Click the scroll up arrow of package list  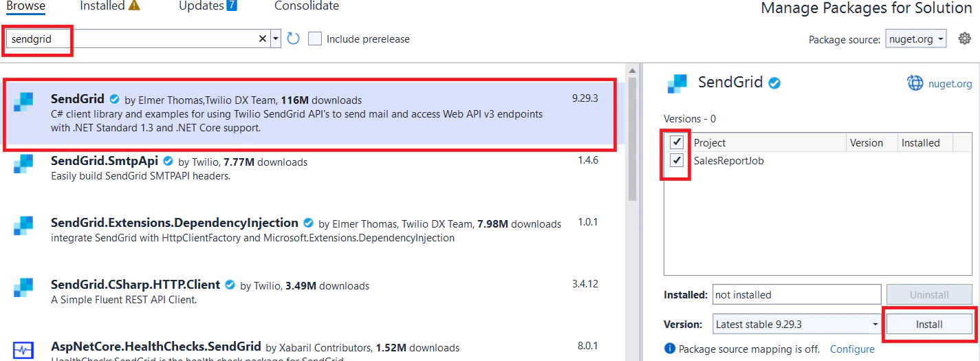633,70
